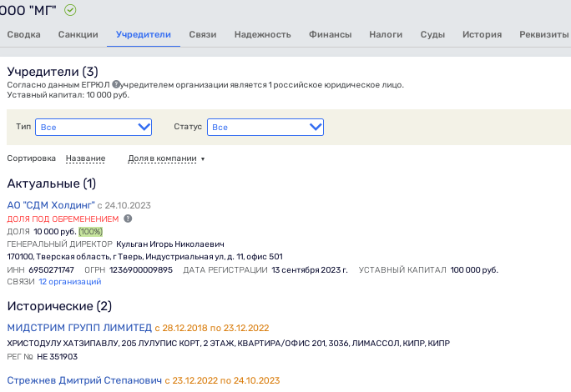Screen dimensions: 571x392
Task: Click ОГРН value 1236900009895
Action: pyautogui.click(x=141, y=270)
